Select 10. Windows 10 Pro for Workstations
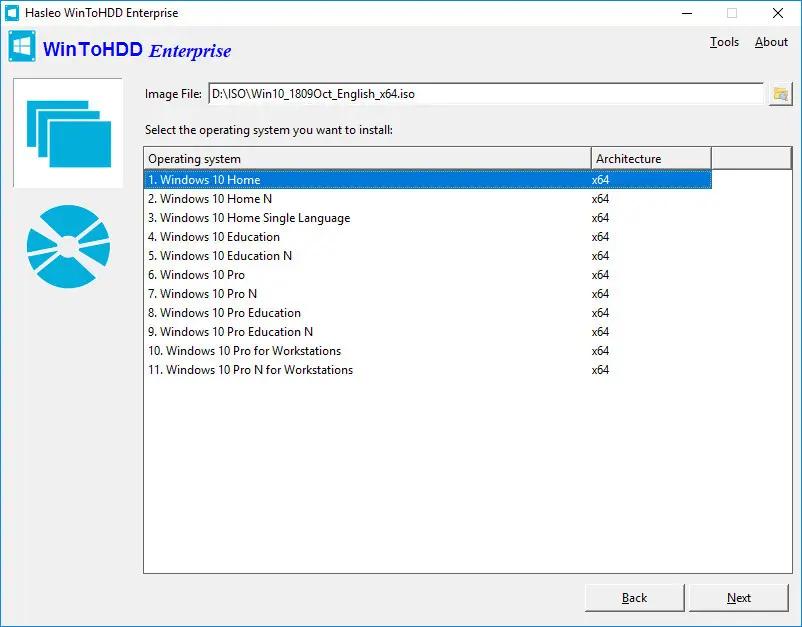The width and height of the screenshot is (802, 627). point(428,351)
